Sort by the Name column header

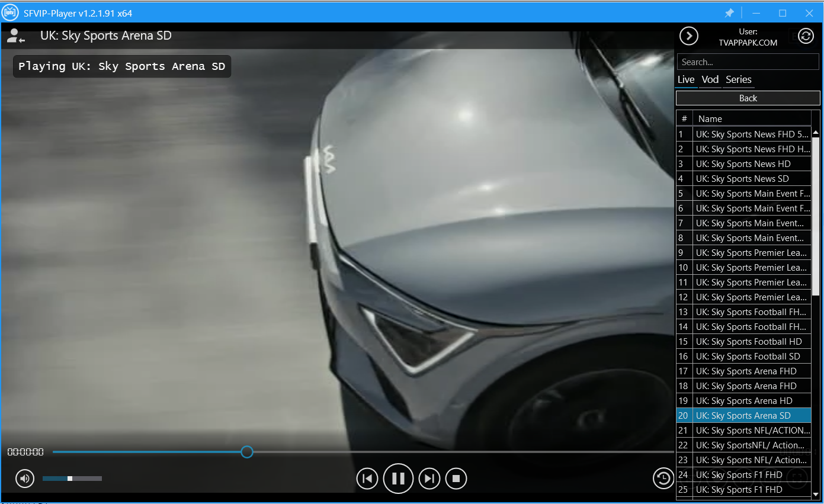(752, 118)
